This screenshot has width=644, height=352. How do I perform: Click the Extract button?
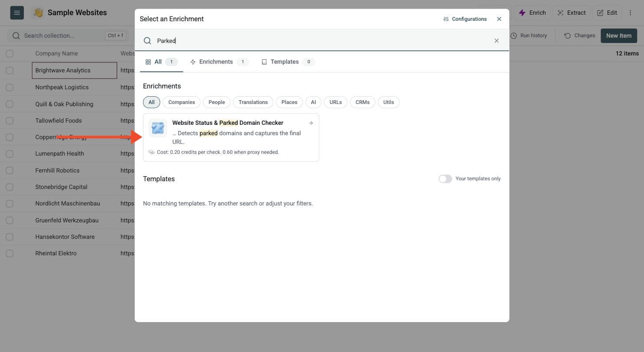(x=571, y=13)
